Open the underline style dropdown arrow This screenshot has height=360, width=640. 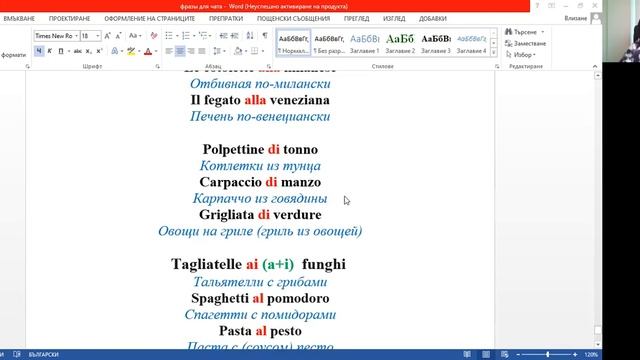69,51
